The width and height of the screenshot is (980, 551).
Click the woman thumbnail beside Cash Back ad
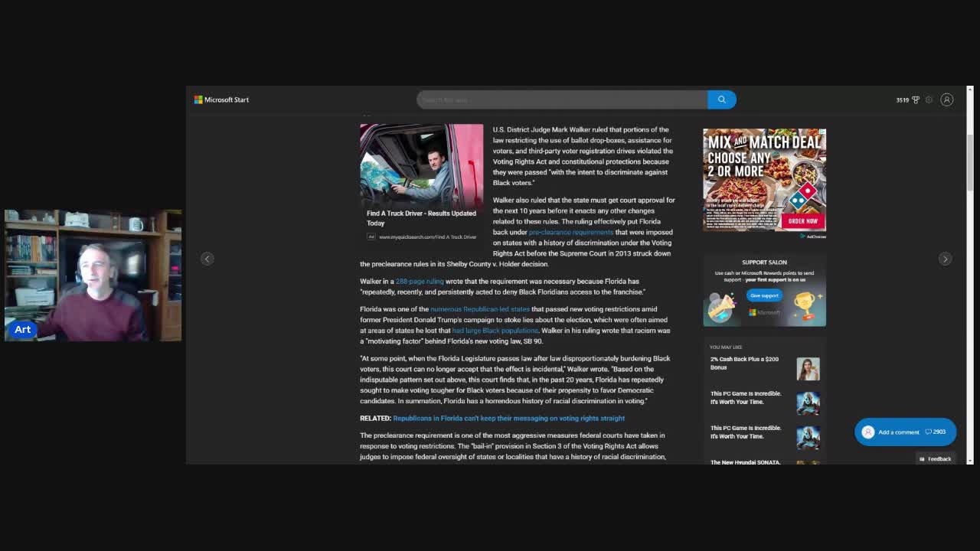point(808,369)
